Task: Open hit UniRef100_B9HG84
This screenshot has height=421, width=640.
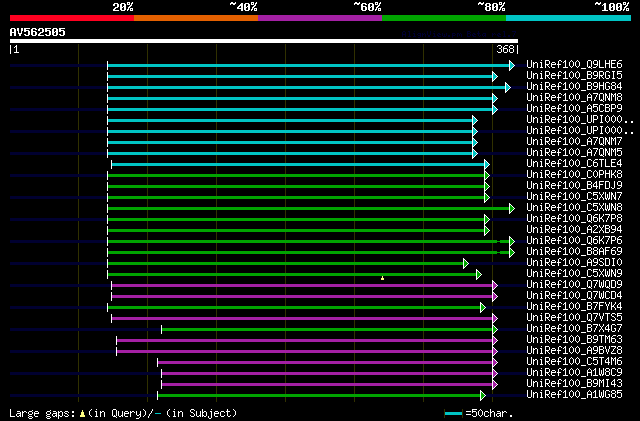Action: pyautogui.click(x=574, y=87)
